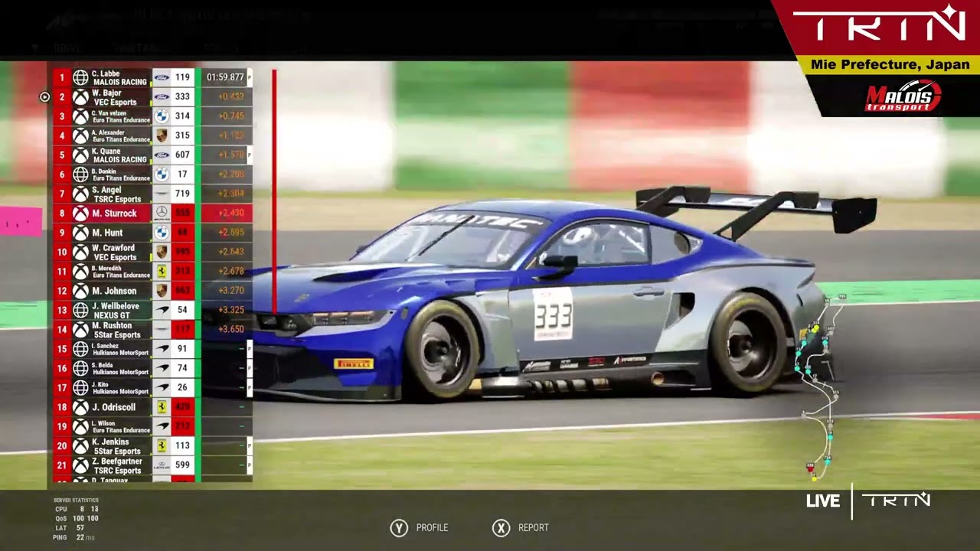The width and height of the screenshot is (980, 551).
Task: Click the BMW logo on M. Hunt's row
Action: [x=162, y=233]
